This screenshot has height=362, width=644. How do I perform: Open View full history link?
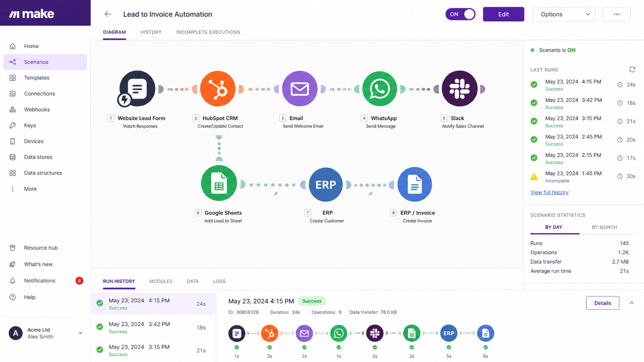coord(549,192)
